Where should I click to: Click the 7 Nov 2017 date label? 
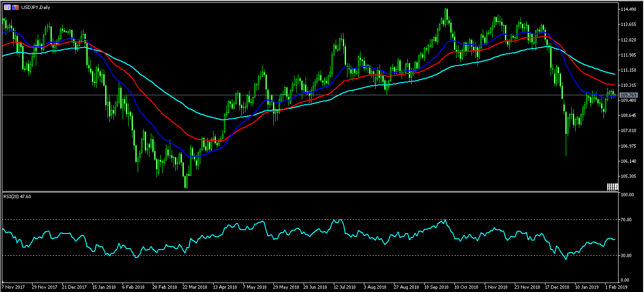click(12, 287)
